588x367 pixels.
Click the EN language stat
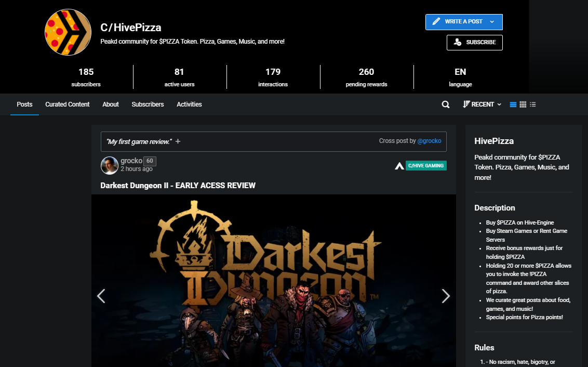click(x=461, y=77)
